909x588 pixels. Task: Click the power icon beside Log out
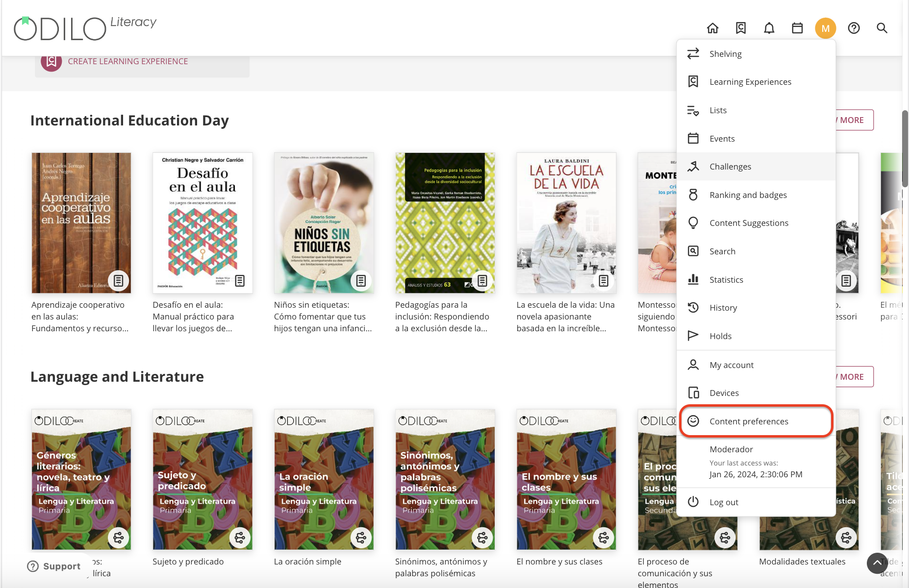pos(693,502)
